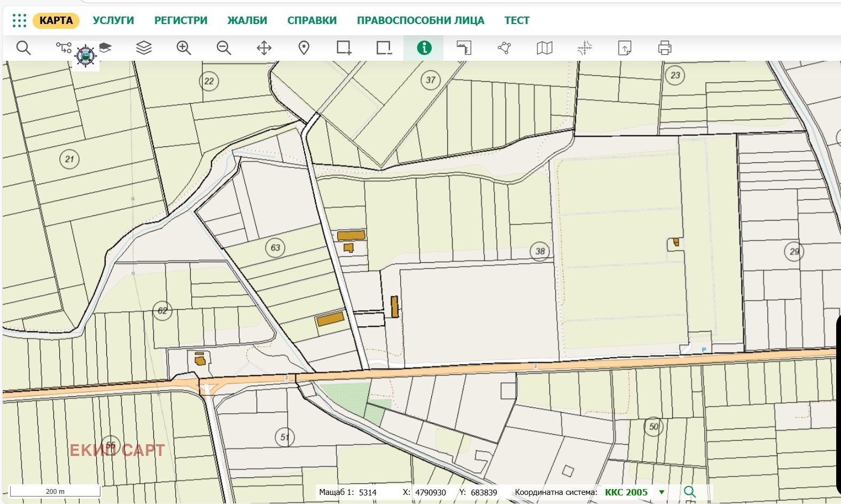Screen dimensions: 841x504
Task: Open the map layers panel
Action: pyautogui.click(x=144, y=48)
